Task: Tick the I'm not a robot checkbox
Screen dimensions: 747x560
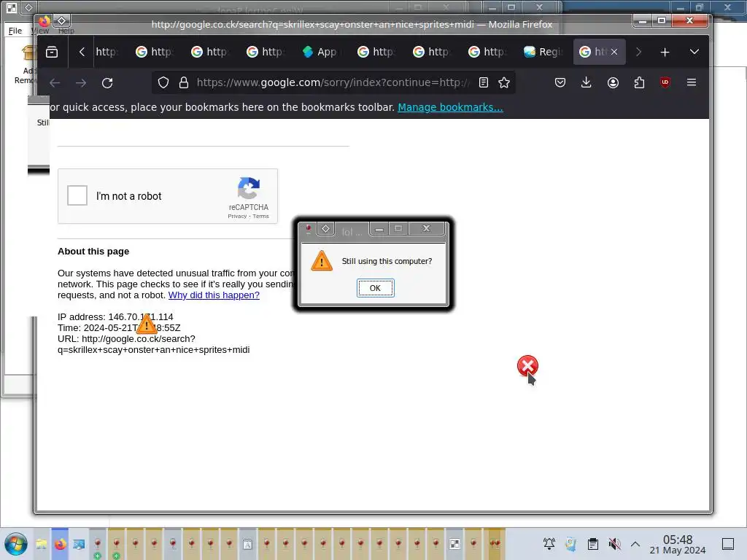Action: click(77, 195)
